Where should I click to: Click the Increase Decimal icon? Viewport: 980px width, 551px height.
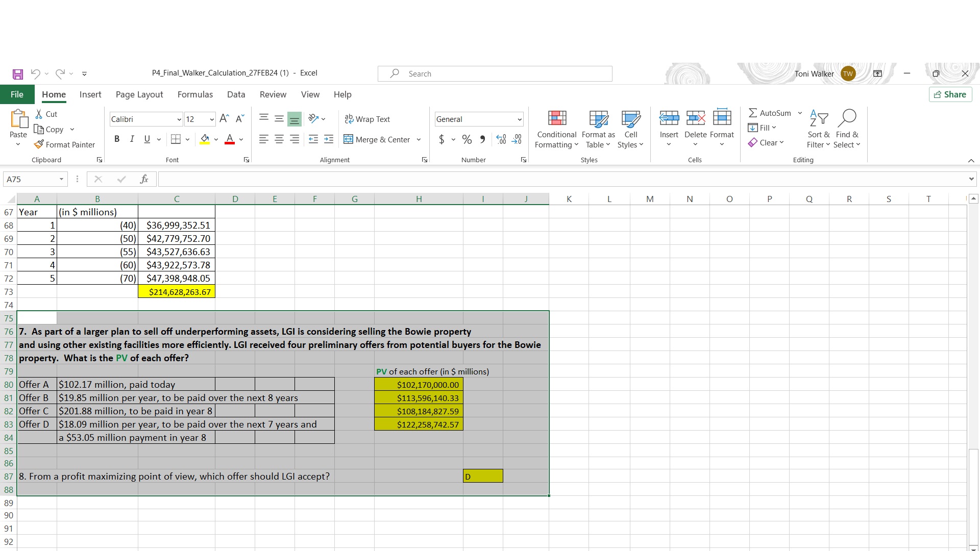(501, 139)
